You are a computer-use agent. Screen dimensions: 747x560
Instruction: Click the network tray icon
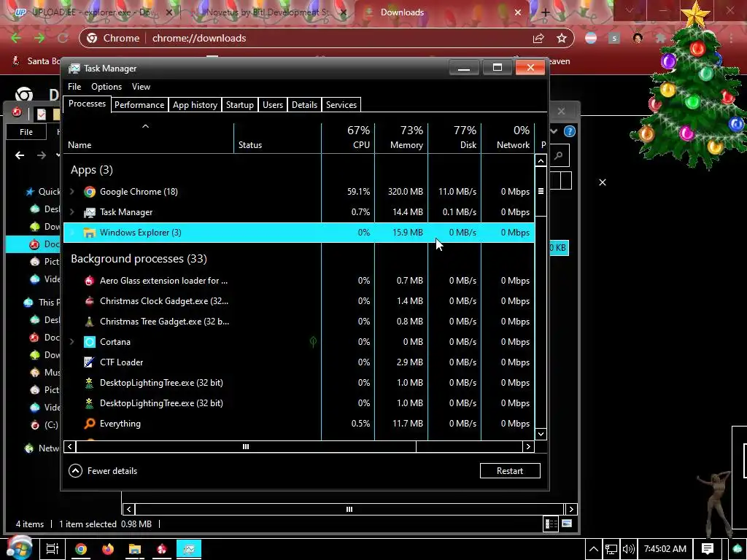click(x=611, y=549)
